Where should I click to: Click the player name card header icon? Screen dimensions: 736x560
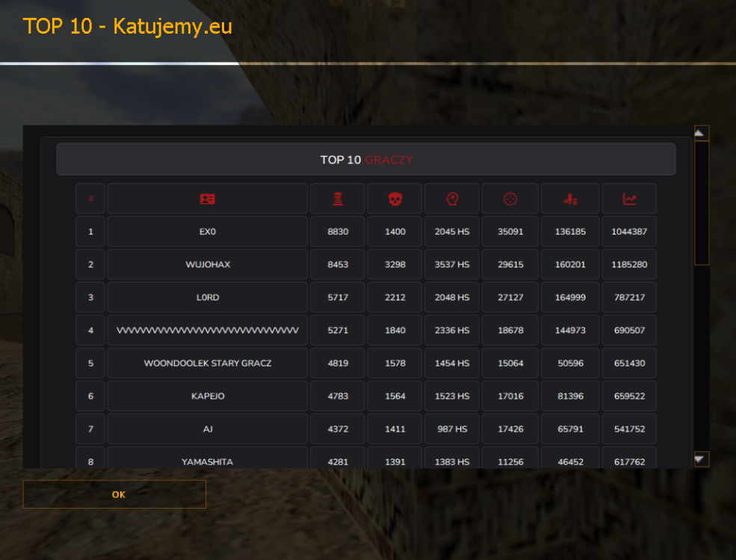pyautogui.click(x=208, y=199)
